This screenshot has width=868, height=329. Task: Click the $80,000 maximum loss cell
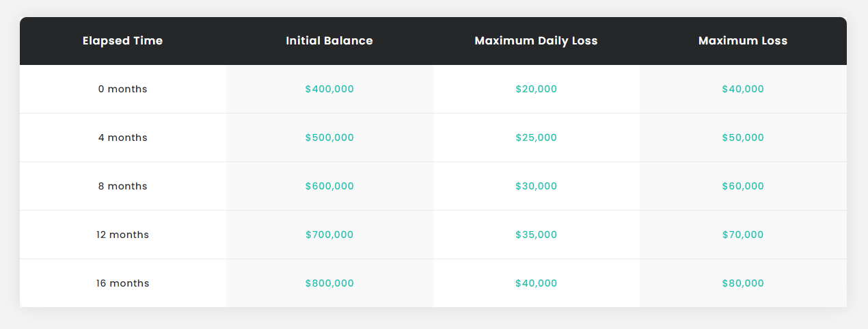point(743,283)
